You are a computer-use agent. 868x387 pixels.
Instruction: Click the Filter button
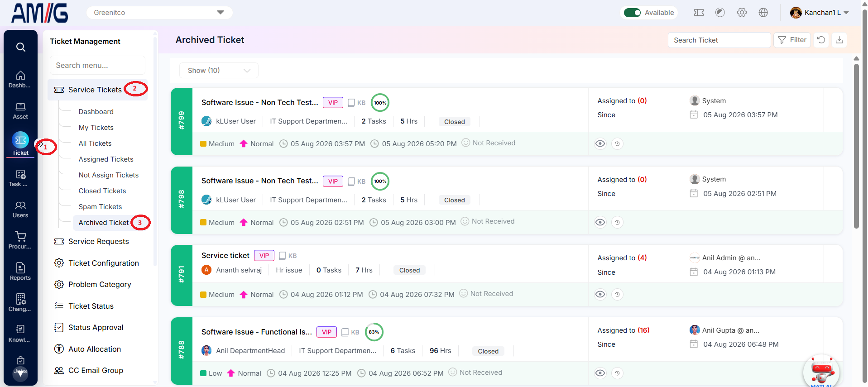point(792,40)
